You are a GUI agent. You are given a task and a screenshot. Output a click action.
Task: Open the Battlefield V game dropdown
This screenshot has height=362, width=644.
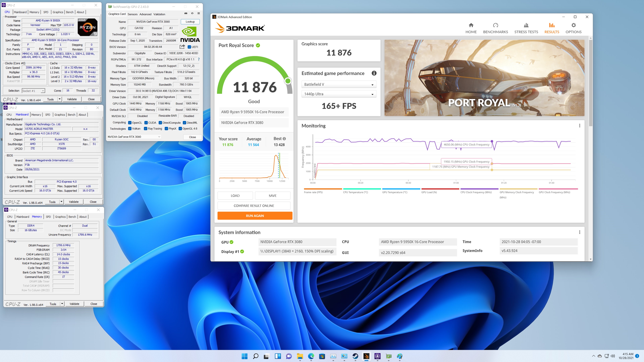point(339,84)
